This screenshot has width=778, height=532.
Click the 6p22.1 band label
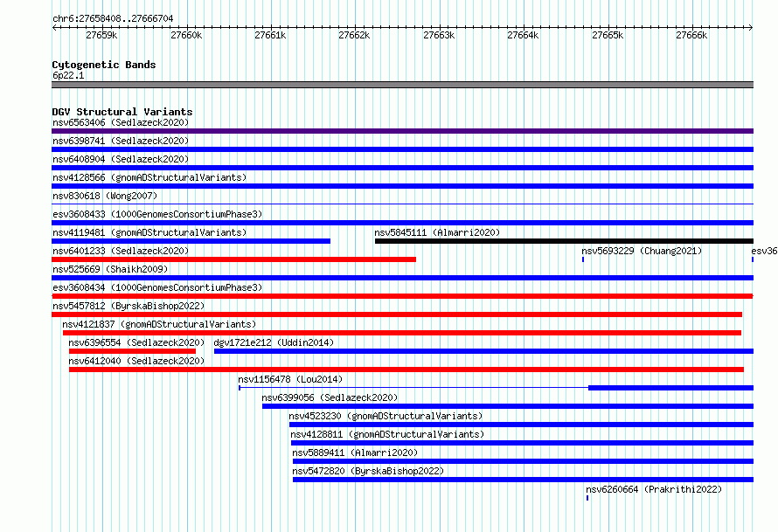(x=68, y=75)
